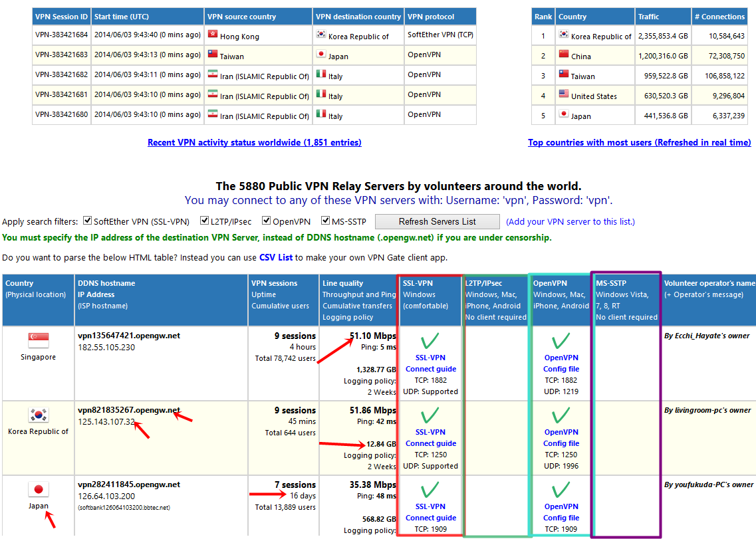
Task: Click Japan flag in VPN destination column
Action: click(x=321, y=54)
